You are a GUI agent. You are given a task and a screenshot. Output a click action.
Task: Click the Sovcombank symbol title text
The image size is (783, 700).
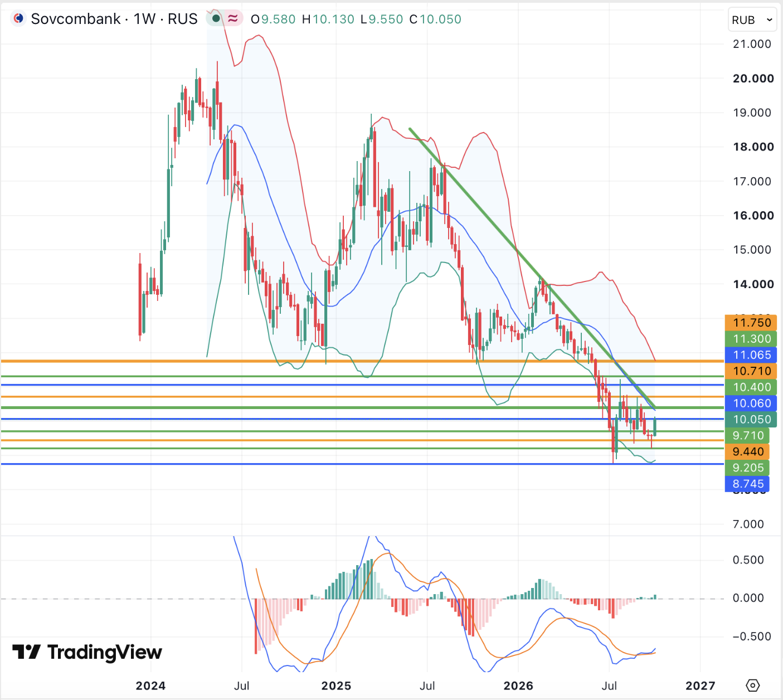point(114,19)
